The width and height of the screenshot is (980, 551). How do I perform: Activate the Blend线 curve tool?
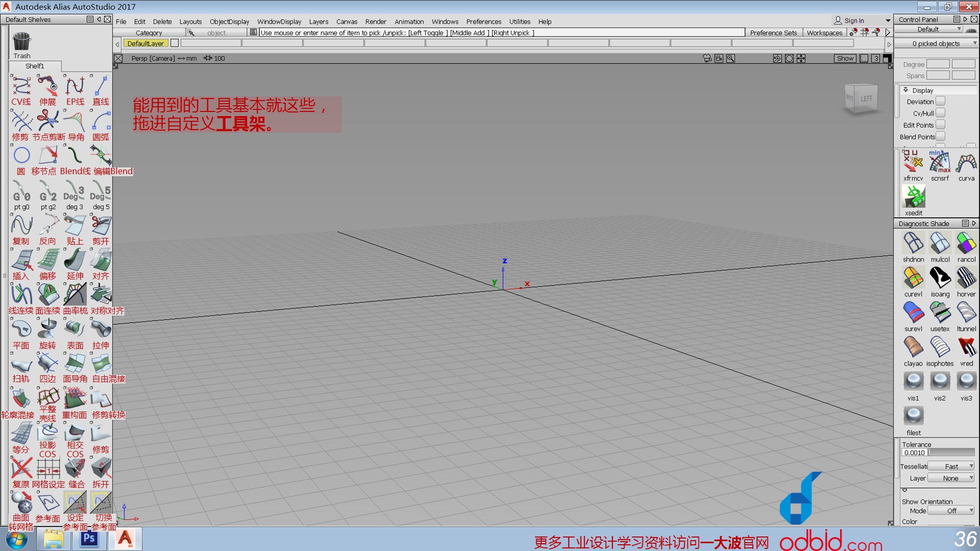tap(75, 155)
